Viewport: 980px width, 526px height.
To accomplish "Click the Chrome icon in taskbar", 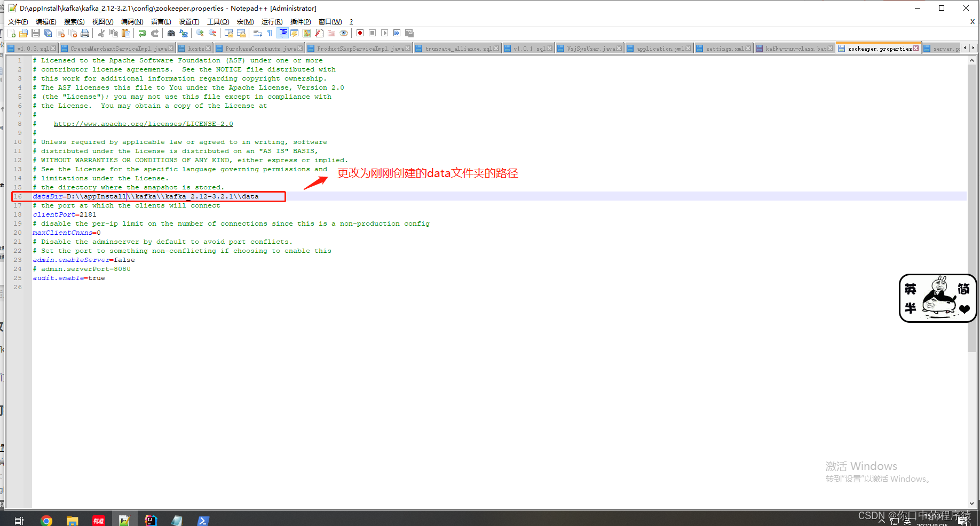I will point(46,520).
